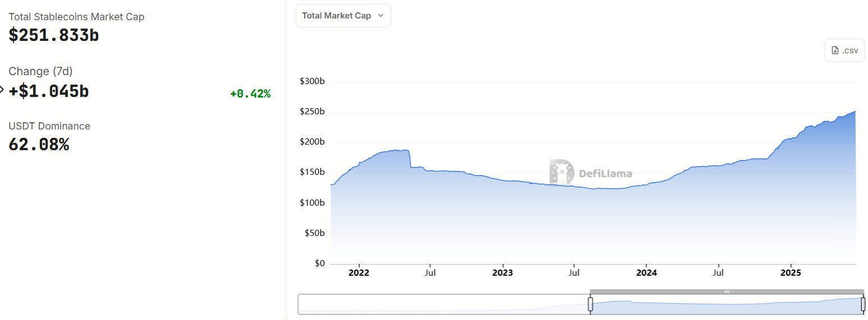Click the 62.08% USDT dominance value
Screen dimensions: 868x320
[39, 145]
